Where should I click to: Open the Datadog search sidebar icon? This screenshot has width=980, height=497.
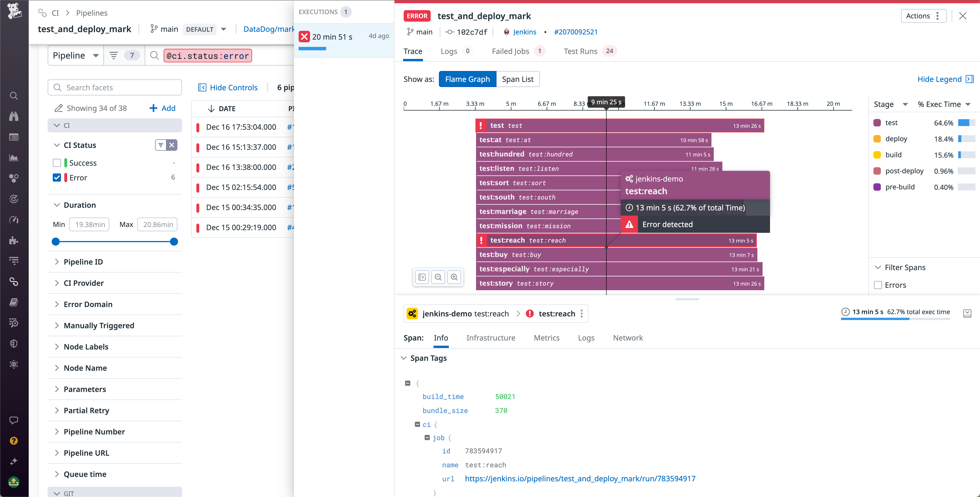point(14,96)
